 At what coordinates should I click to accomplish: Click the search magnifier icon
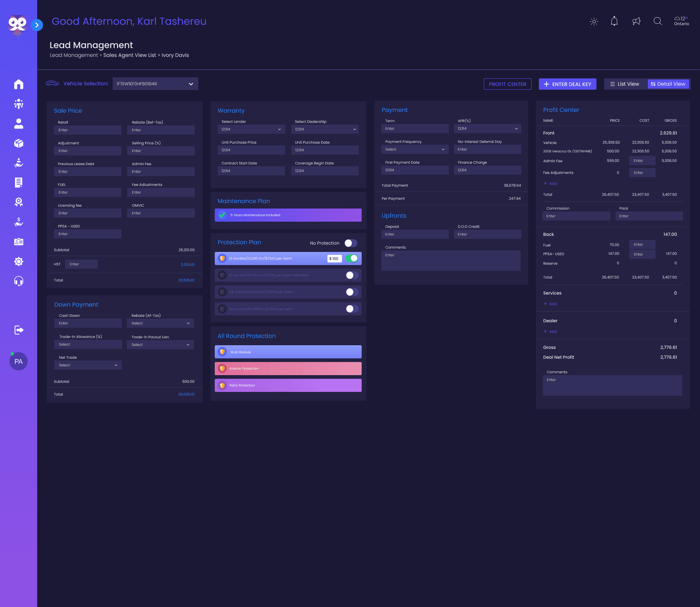pyautogui.click(x=658, y=21)
